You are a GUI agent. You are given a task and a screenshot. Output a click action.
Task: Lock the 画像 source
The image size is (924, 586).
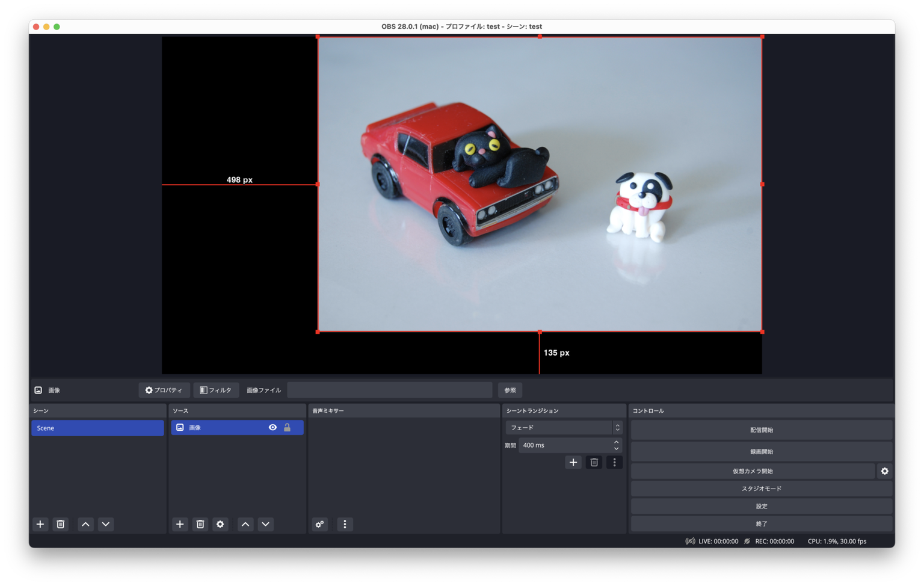pos(288,427)
